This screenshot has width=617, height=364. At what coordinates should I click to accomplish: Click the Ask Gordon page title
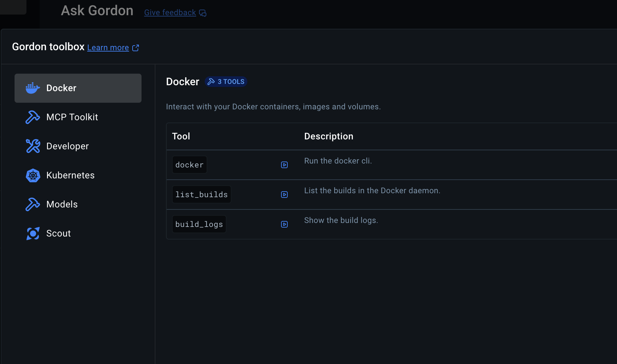click(97, 11)
